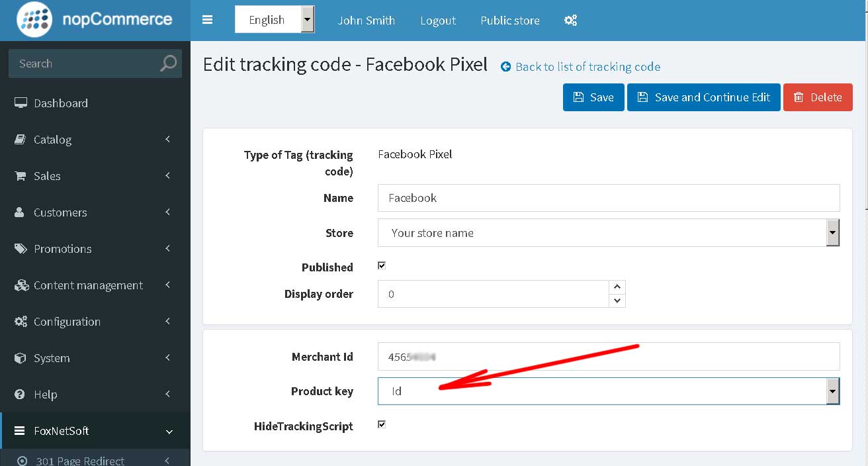Expand the Sales menu chevron
Viewport: 868px width, 466px height.
tap(168, 175)
